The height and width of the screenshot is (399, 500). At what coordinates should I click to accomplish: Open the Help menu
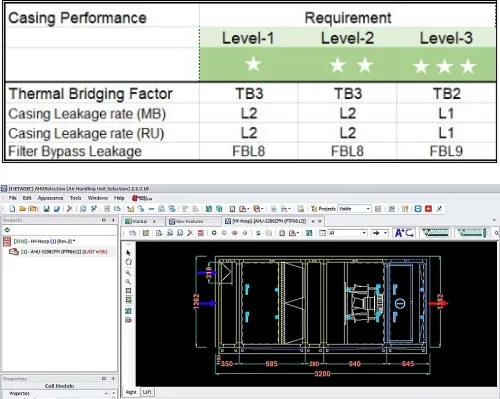[119, 198]
